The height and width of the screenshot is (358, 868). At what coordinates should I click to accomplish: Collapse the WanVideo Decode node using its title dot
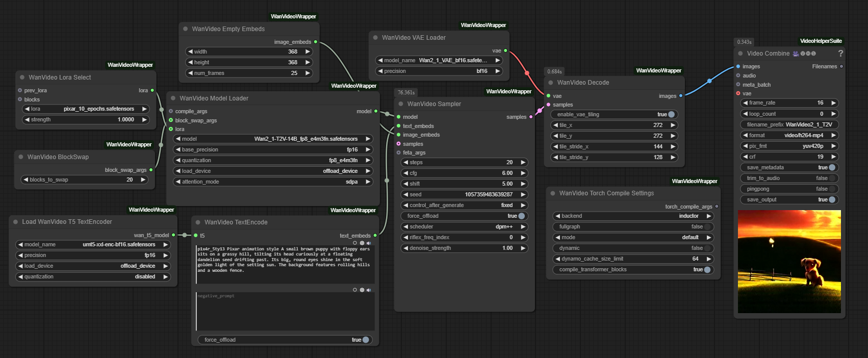pyautogui.click(x=551, y=83)
